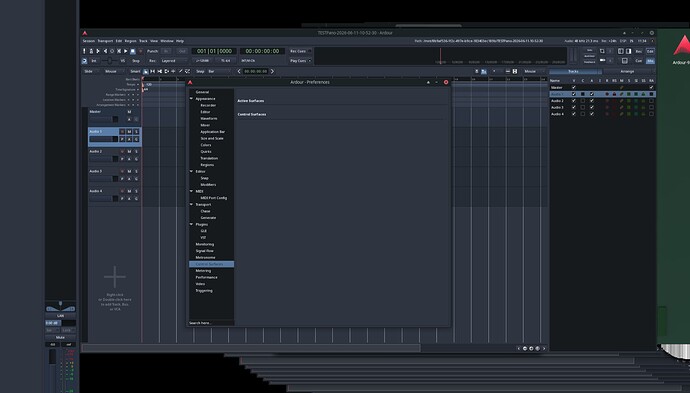690x393 pixels.
Task: Click the Ardour logo in Preferences title bar
Action: (190, 82)
